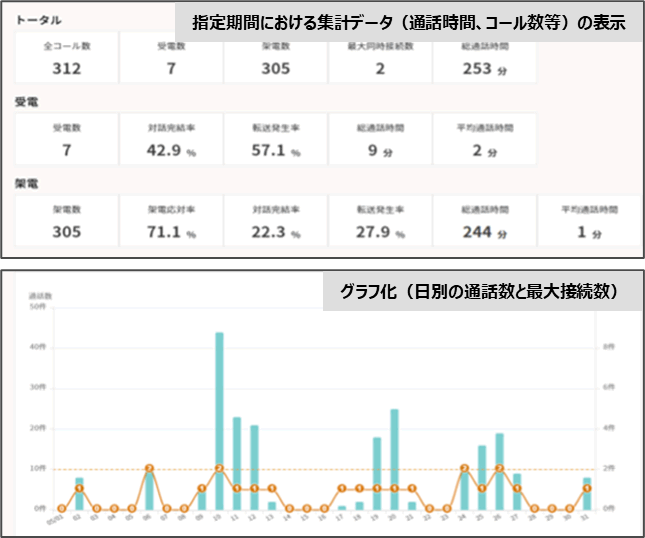Open the 総通話時間 244分 card

pyautogui.click(x=484, y=221)
